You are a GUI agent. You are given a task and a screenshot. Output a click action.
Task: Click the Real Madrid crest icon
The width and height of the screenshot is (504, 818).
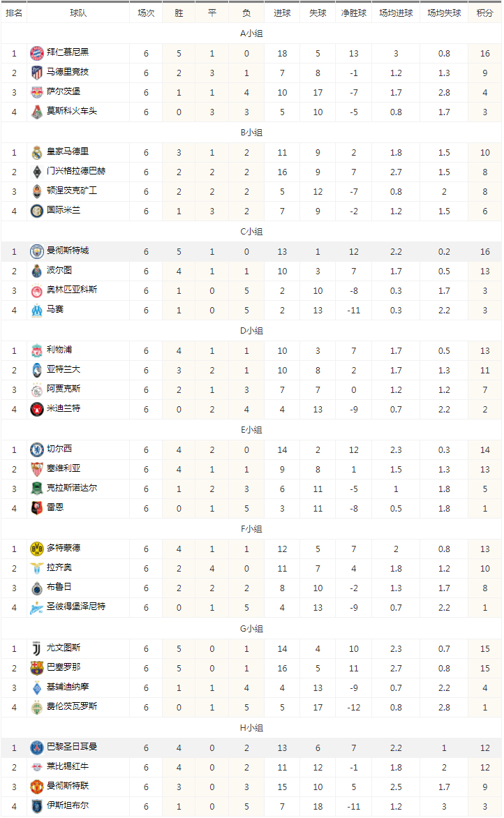(x=36, y=152)
